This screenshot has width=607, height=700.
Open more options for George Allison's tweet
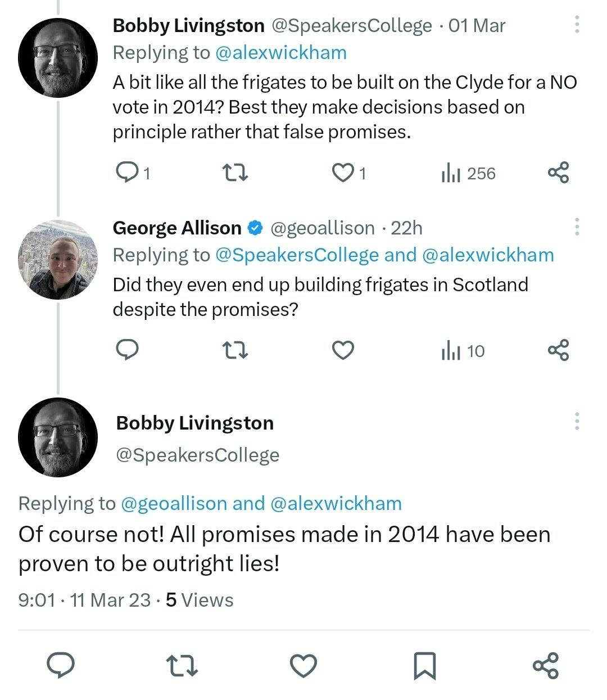(577, 227)
